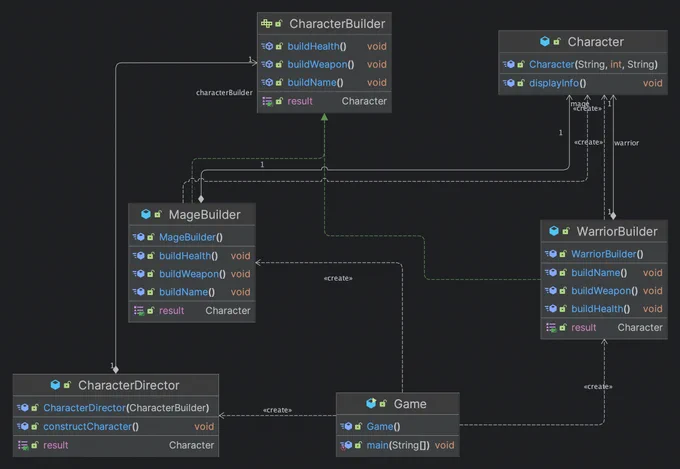Click the constructor icon beside MageBuilder()
Viewport: 680px width, 469px height.
pos(138,237)
